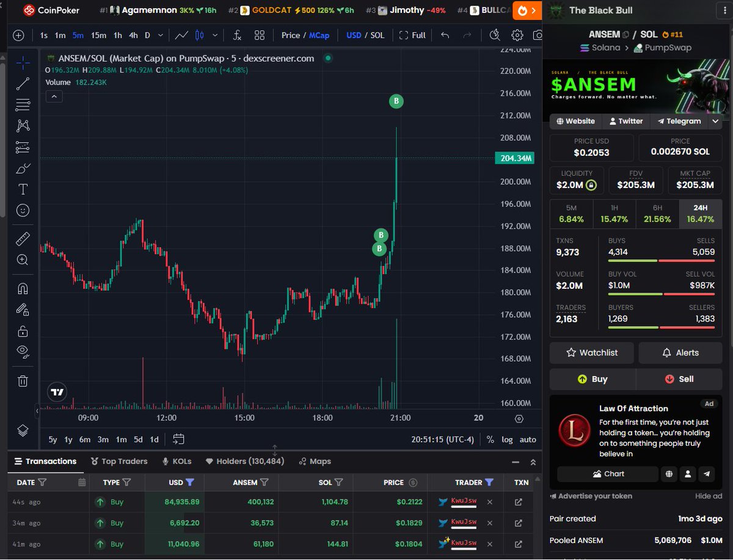This screenshot has width=733, height=560.
Task: Select the line chart type
Action: point(181,35)
